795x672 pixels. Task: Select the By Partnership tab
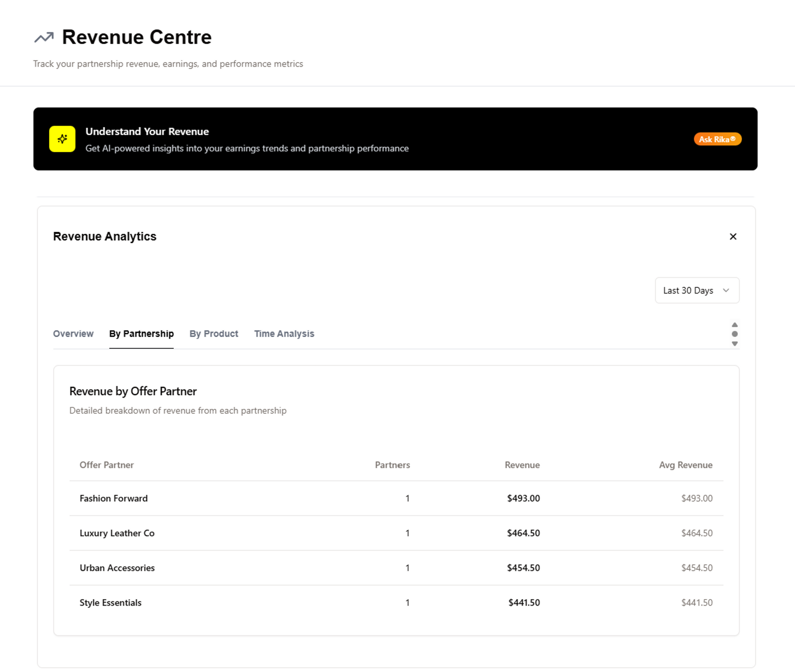click(141, 334)
